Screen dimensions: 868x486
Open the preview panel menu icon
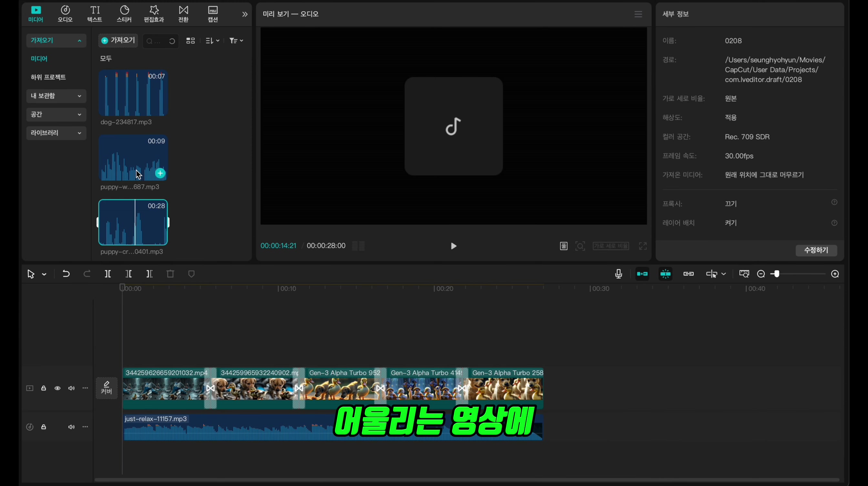(x=638, y=14)
